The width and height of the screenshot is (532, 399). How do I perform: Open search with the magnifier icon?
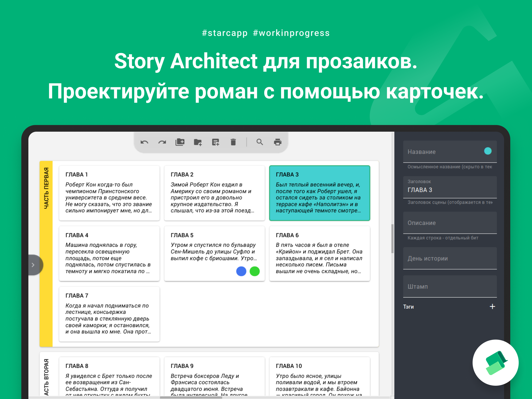point(260,142)
